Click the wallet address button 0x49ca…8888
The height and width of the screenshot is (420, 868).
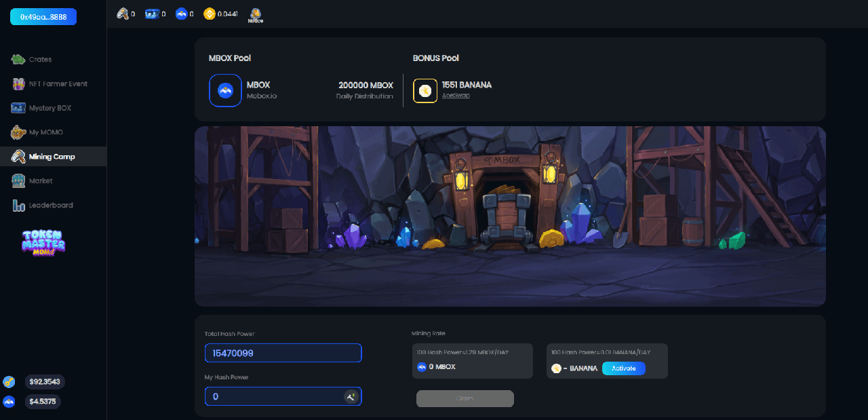[43, 16]
